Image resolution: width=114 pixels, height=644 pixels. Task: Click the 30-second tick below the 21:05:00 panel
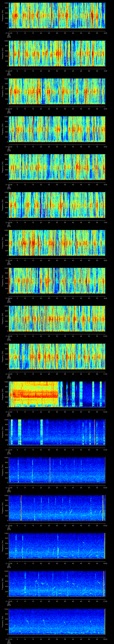coord(57,184)
